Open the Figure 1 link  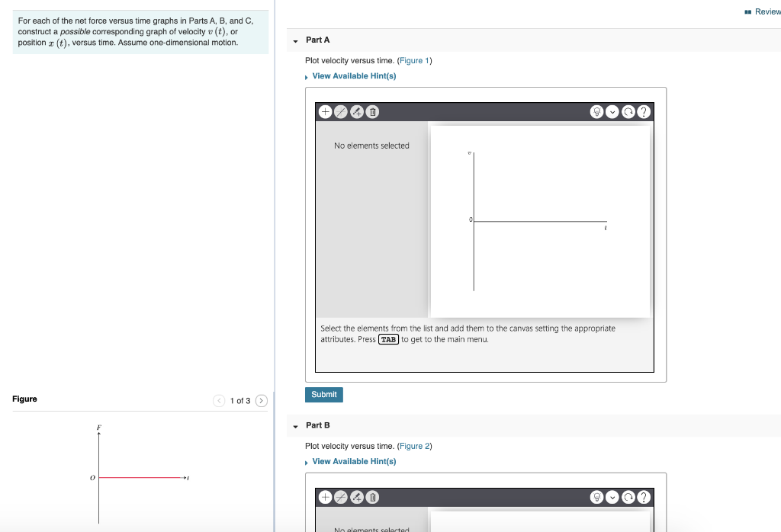tap(415, 59)
